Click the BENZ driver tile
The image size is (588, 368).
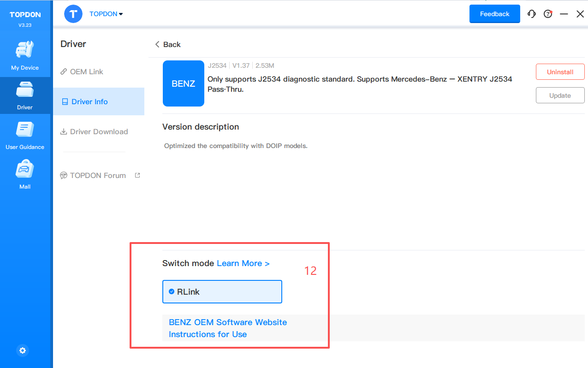pos(183,83)
